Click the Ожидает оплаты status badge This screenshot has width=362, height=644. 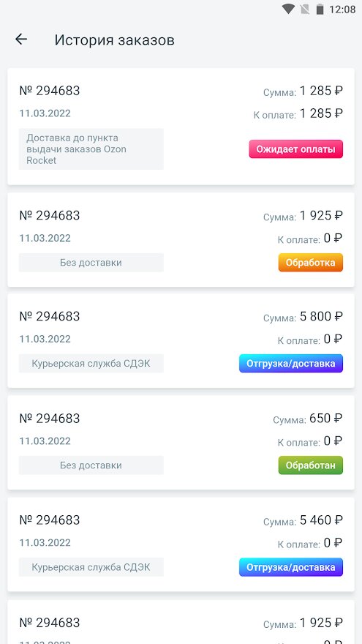pos(296,149)
